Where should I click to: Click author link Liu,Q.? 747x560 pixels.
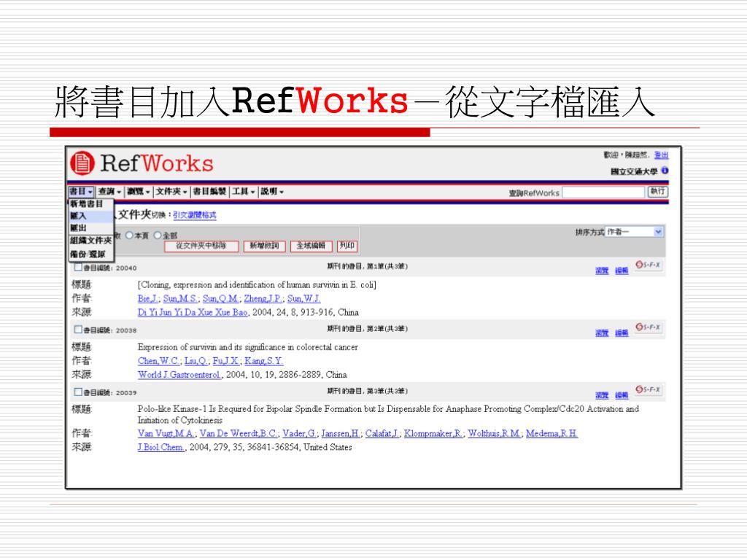tap(196, 361)
